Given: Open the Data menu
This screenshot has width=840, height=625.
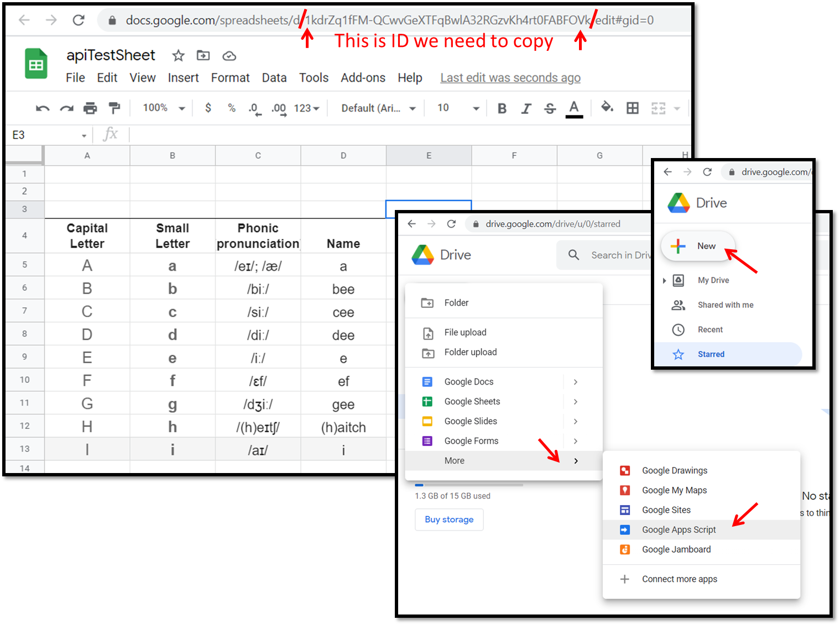Looking at the screenshot, I should pyautogui.click(x=274, y=78).
